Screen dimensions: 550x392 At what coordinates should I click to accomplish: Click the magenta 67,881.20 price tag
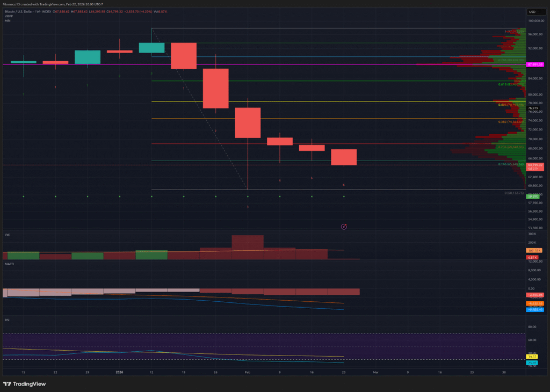tap(535, 64)
